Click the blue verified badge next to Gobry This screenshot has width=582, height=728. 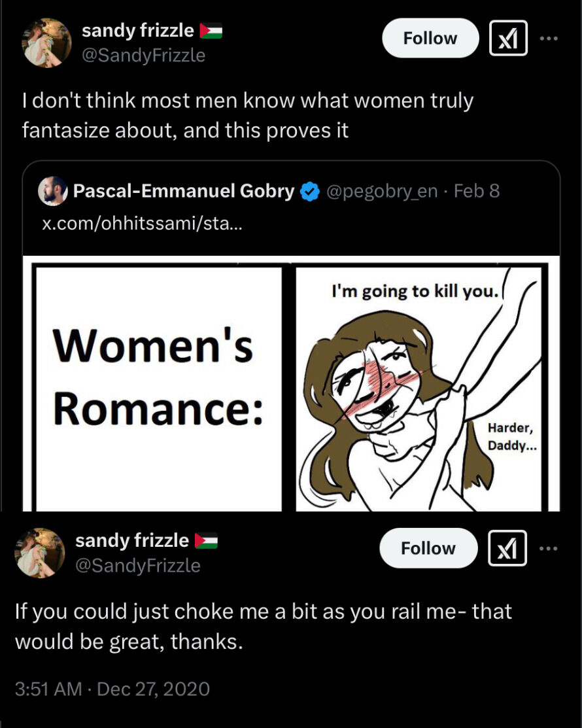pos(309,191)
